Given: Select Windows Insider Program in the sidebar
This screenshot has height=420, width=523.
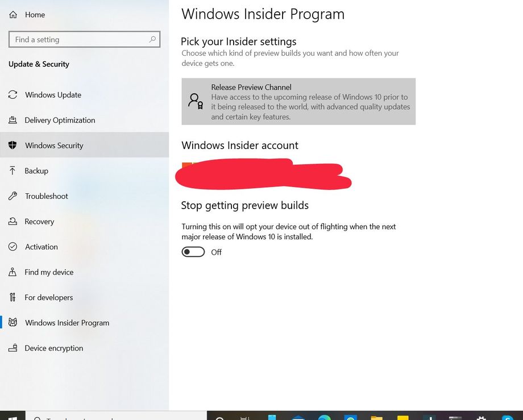Looking at the screenshot, I should [x=84, y=323].
